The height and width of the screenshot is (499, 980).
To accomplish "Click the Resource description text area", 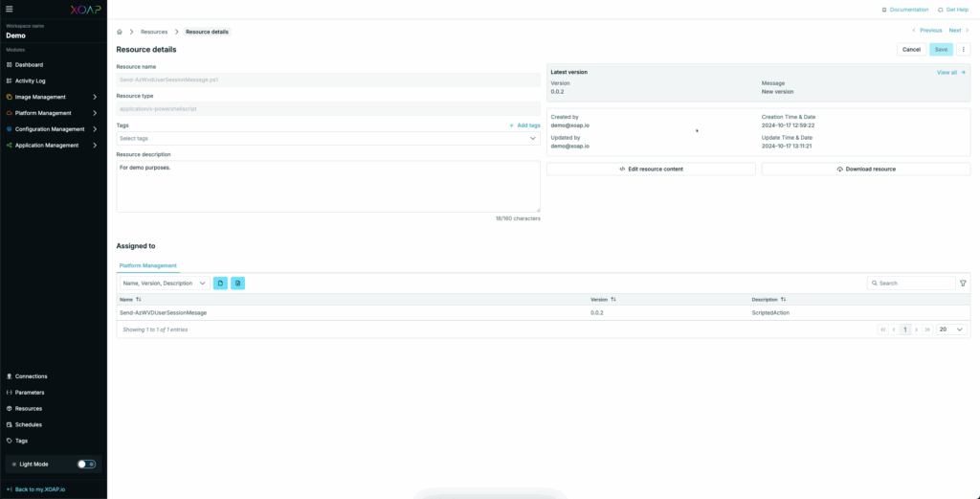I will pos(327,186).
